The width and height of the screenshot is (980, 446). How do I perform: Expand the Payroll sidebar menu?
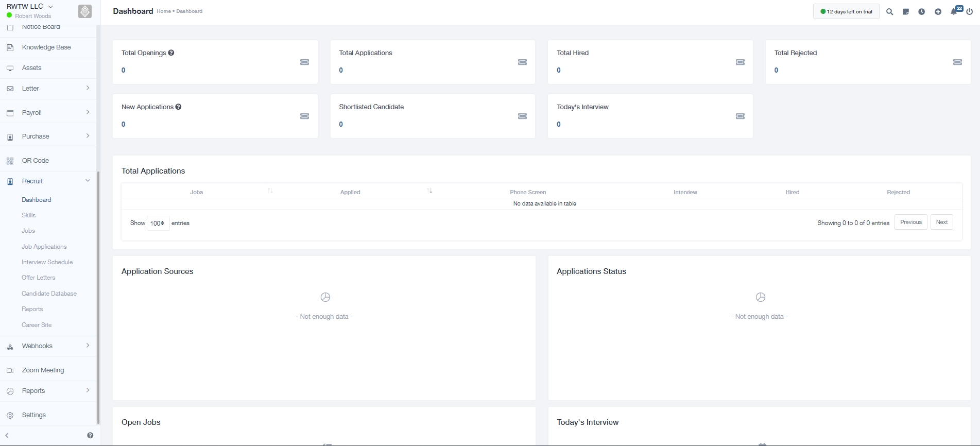click(x=48, y=112)
